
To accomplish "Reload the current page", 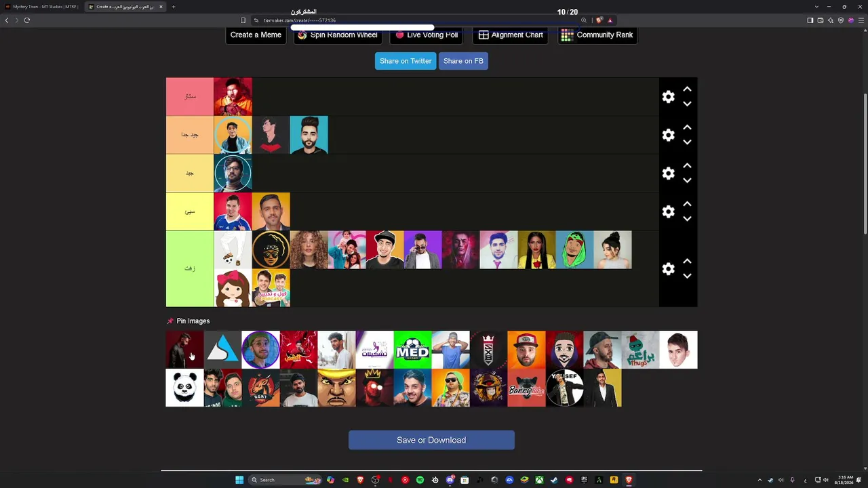I will click(x=27, y=20).
